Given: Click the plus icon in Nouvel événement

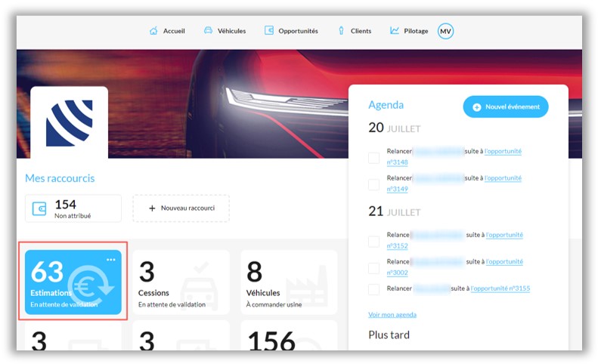Looking at the screenshot, I should click(477, 107).
